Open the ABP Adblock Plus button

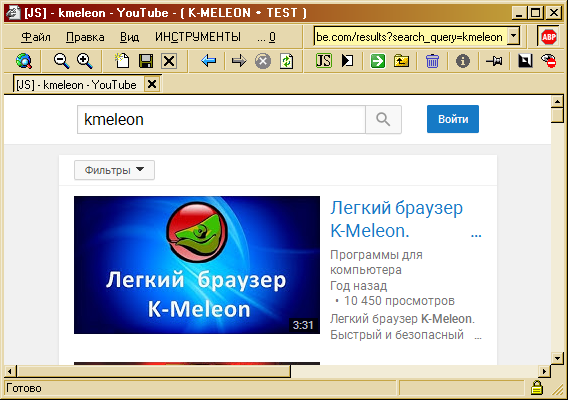549,37
